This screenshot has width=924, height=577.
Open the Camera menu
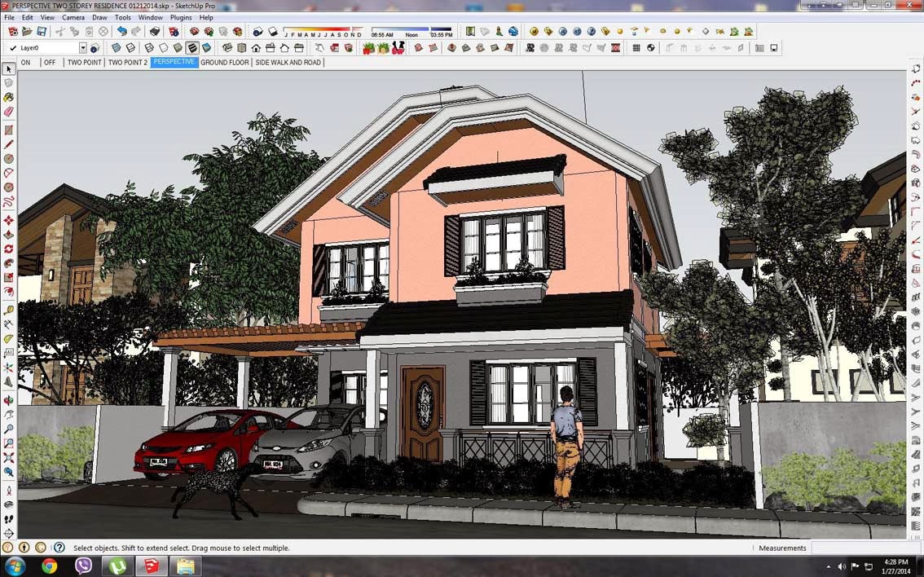[x=73, y=17]
